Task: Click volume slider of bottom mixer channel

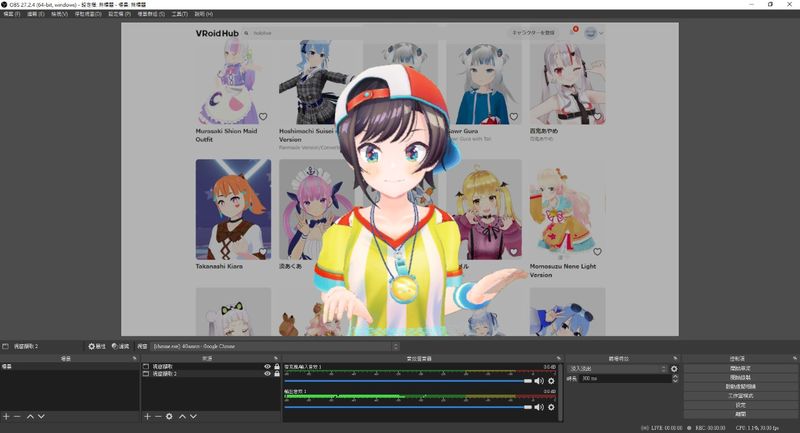Action: coord(408,407)
